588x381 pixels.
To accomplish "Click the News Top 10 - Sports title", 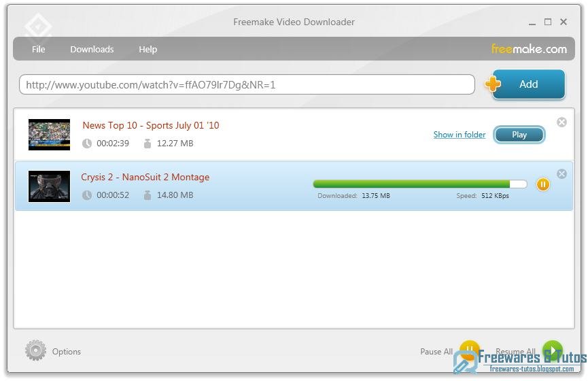I will [x=151, y=125].
